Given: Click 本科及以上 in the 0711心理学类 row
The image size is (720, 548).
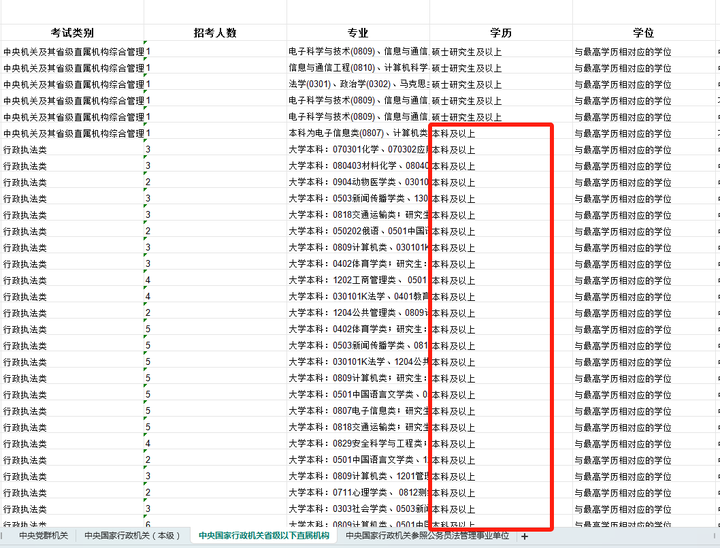Looking at the screenshot, I should coord(453,492).
